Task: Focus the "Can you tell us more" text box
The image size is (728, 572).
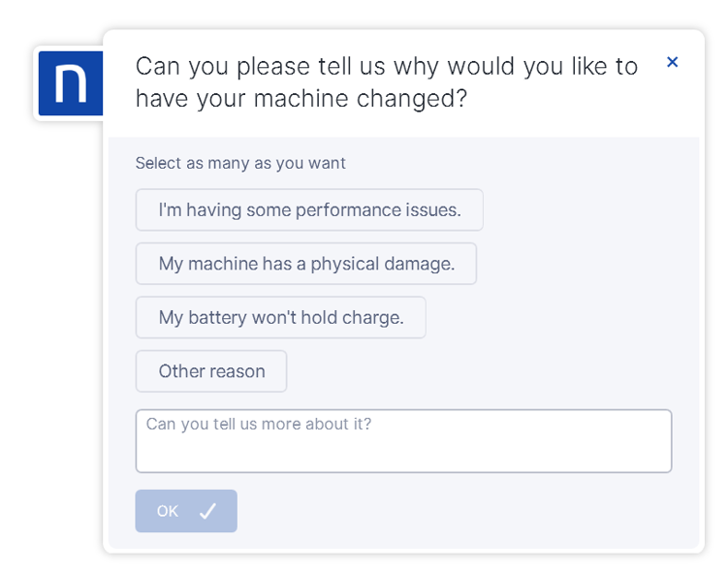Action: pos(403,441)
